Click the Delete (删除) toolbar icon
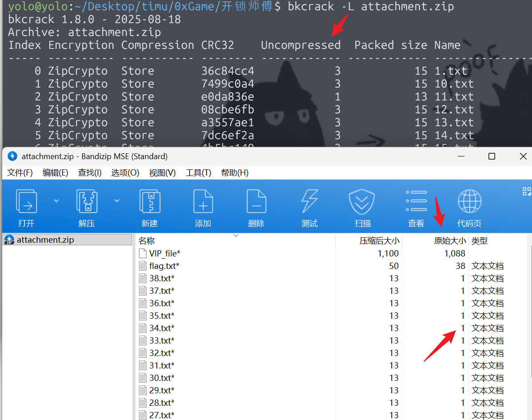Image resolution: width=532 pixels, height=420 pixels. coord(256,202)
